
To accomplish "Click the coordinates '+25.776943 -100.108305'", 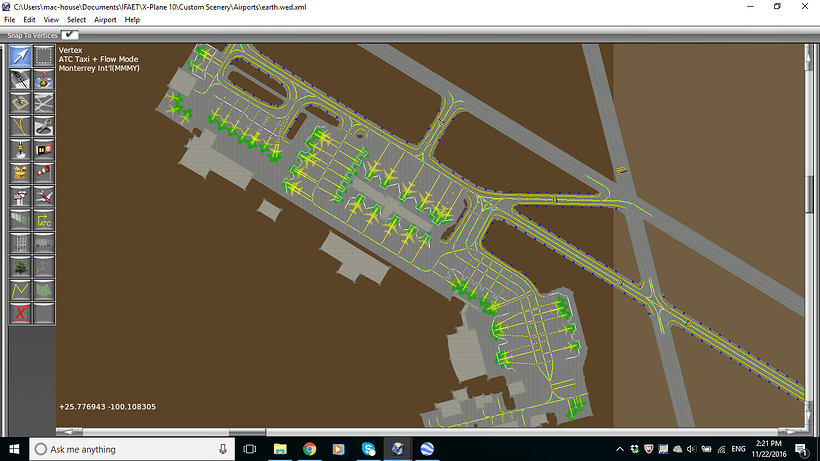I will pyautogui.click(x=107, y=407).
